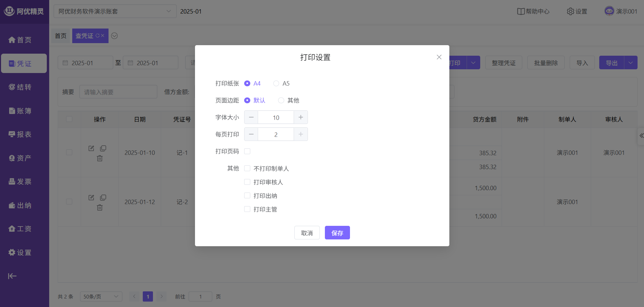
Task: Click 取消 to cancel print settings
Action: point(307,233)
